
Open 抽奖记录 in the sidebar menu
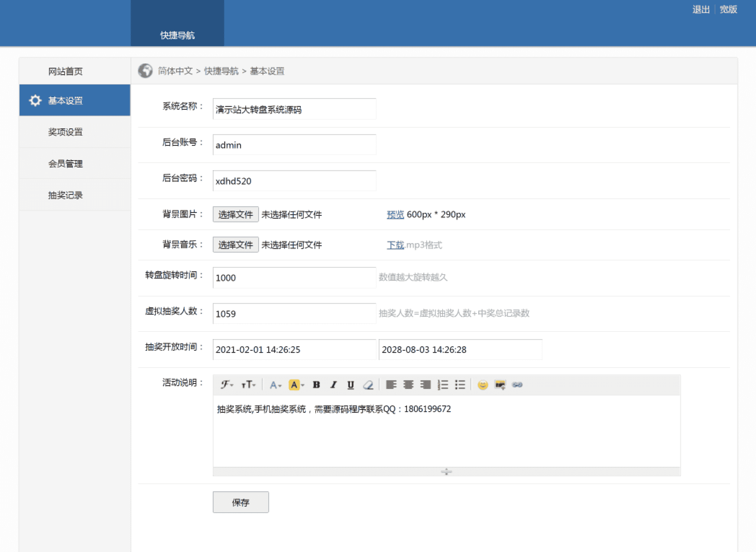point(66,195)
